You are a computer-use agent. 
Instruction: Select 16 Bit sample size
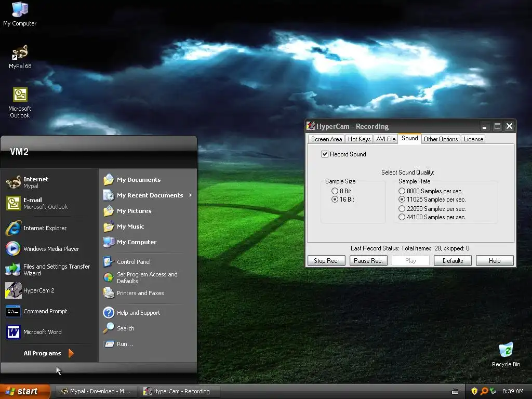[x=343, y=199]
